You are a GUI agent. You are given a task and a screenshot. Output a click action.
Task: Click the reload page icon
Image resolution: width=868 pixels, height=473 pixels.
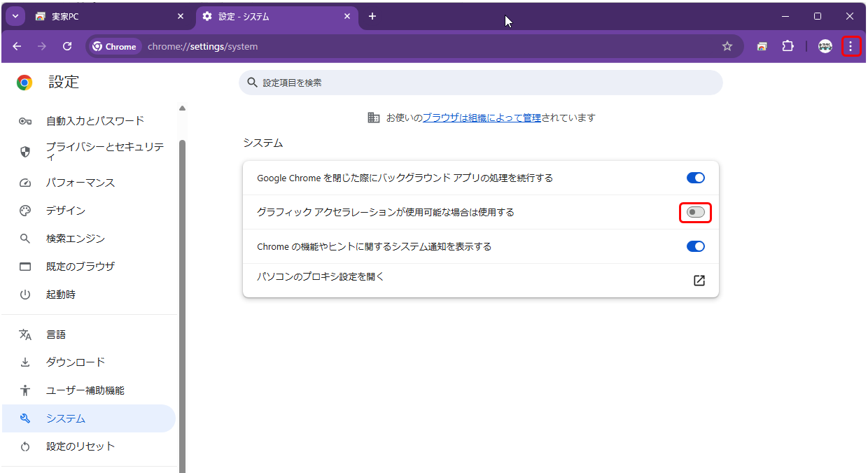click(67, 46)
